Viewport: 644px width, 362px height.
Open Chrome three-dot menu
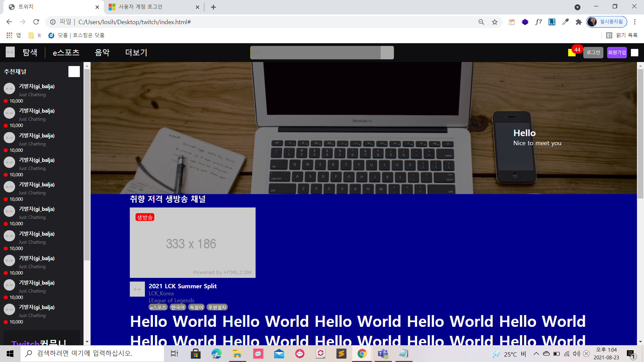pyautogui.click(x=635, y=22)
